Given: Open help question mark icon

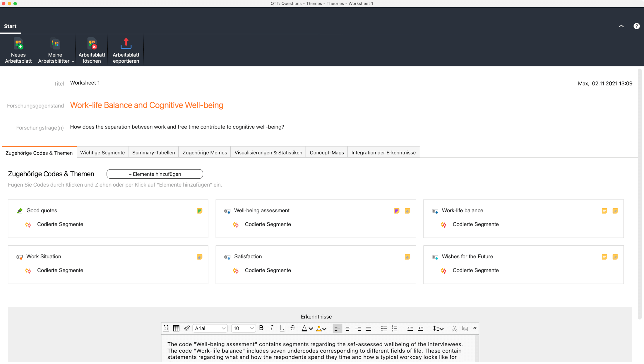Looking at the screenshot, I should [x=636, y=26].
